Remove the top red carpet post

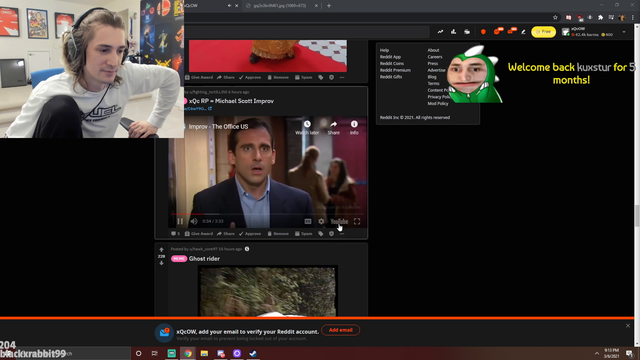click(x=278, y=77)
